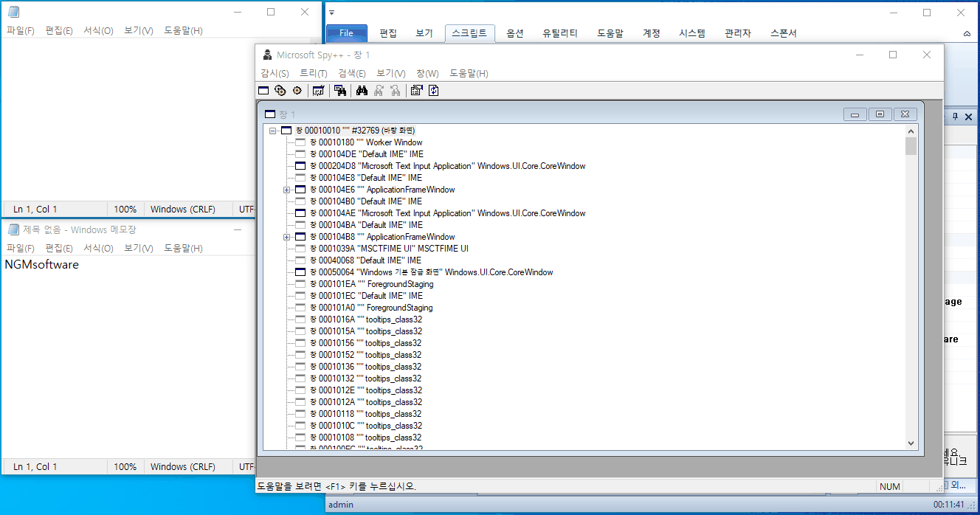Click the Windows toolbar icon in Spy++
Image resolution: width=980 pixels, height=515 pixels.
point(263,90)
